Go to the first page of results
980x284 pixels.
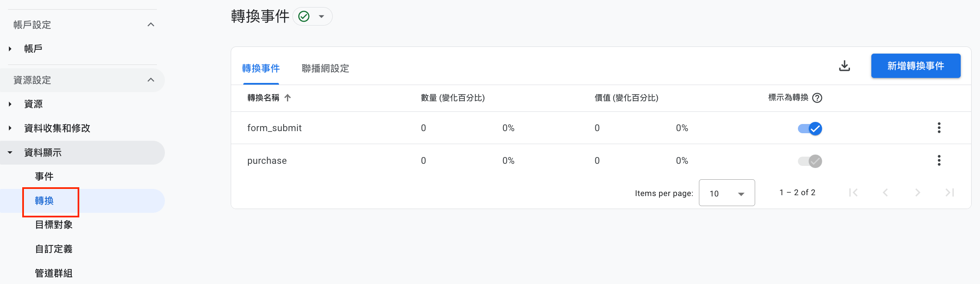(853, 193)
